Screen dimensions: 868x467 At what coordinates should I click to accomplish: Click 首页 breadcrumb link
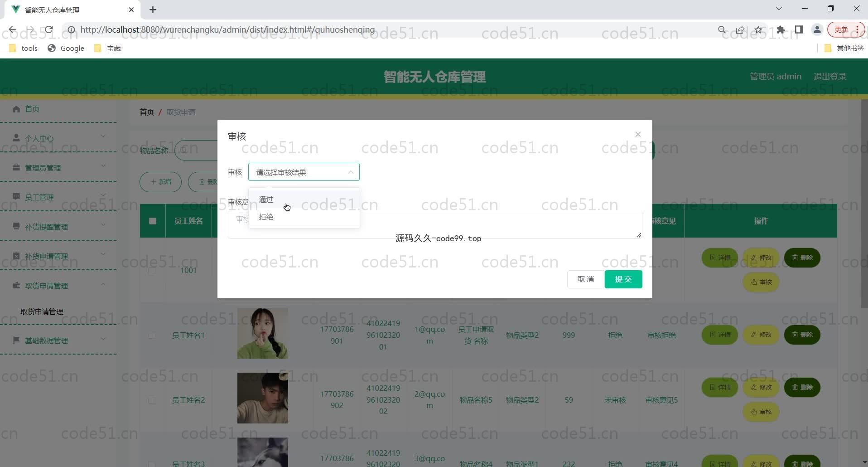coord(147,112)
